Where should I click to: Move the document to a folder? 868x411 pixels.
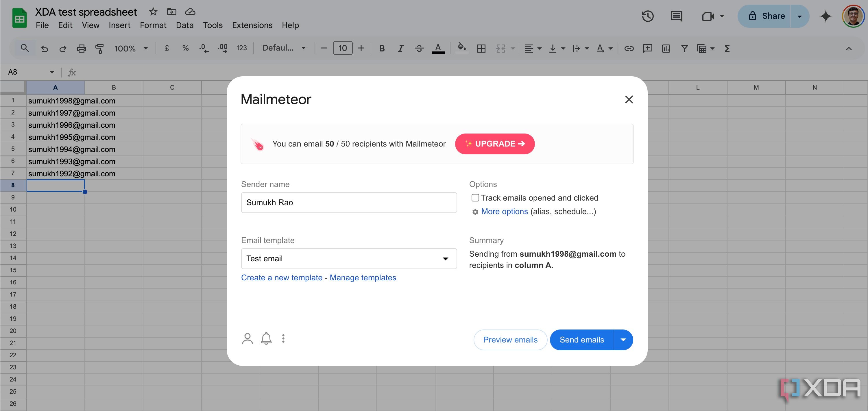click(x=171, y=12)
